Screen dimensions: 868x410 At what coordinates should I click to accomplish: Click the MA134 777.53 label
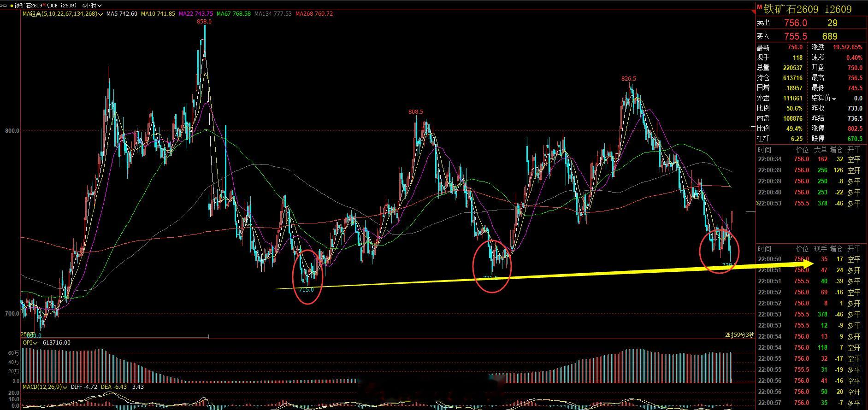click(x=273, y=14)
